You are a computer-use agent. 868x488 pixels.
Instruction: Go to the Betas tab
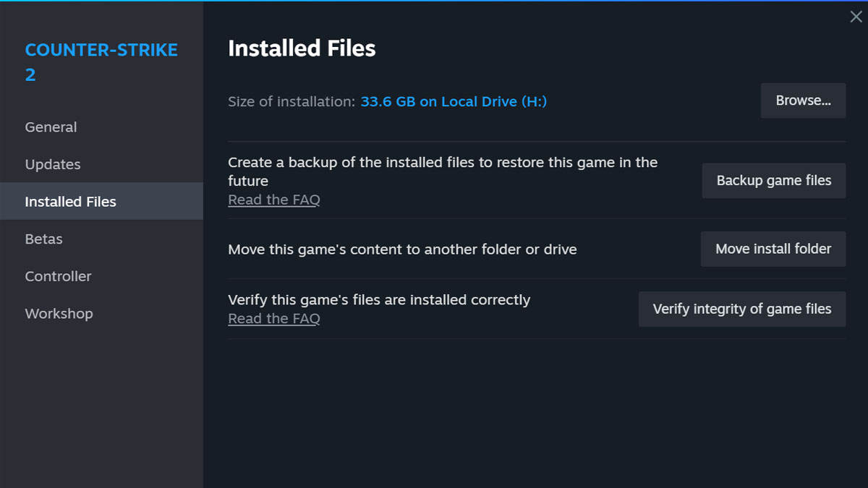(43, 239)
